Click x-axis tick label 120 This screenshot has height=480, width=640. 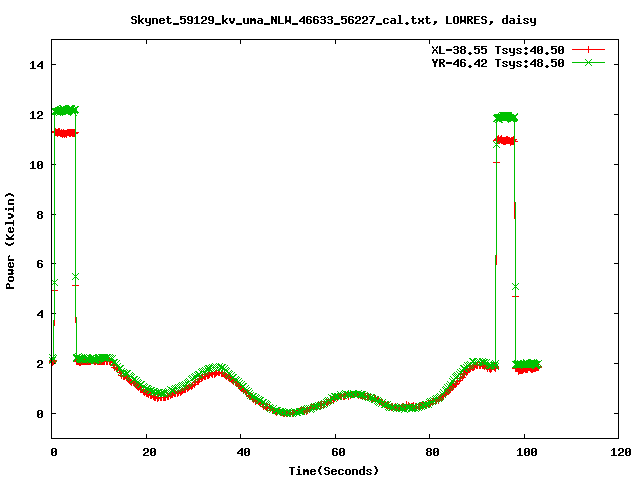(621, 452)
